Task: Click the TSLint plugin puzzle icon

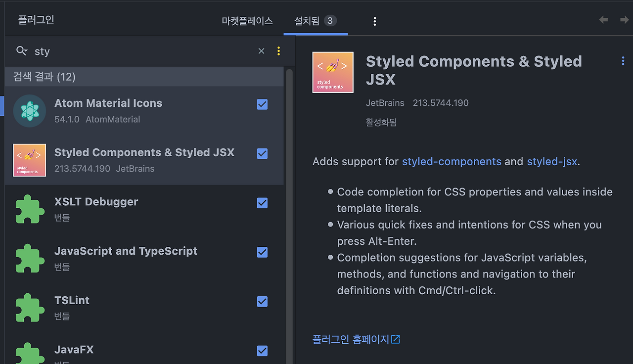Action: pos(30,308)
